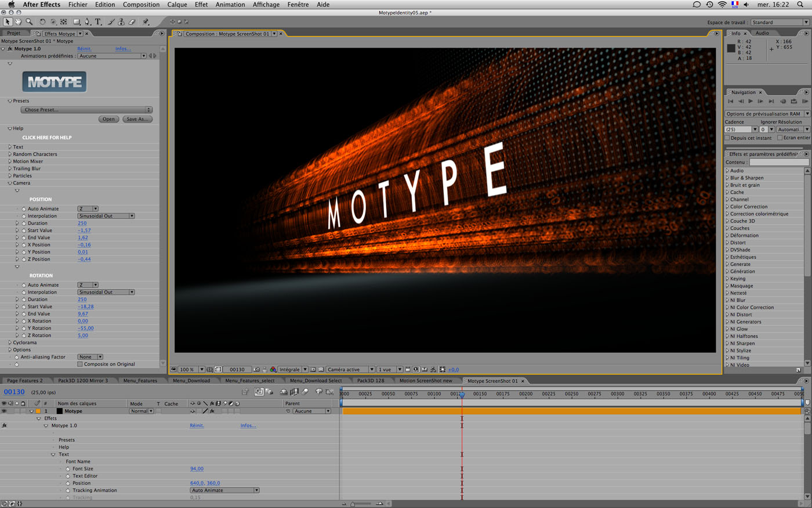
Task: Click the snapshot camera icon in viewer
Action: pos(256,369)
